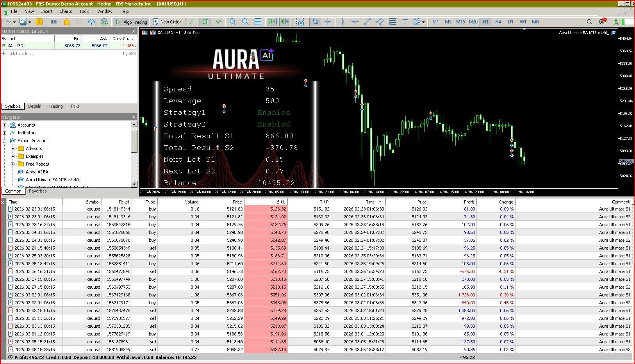Expand the Free Robots folder
Screen dimensions: 635x364
[13, 164]
